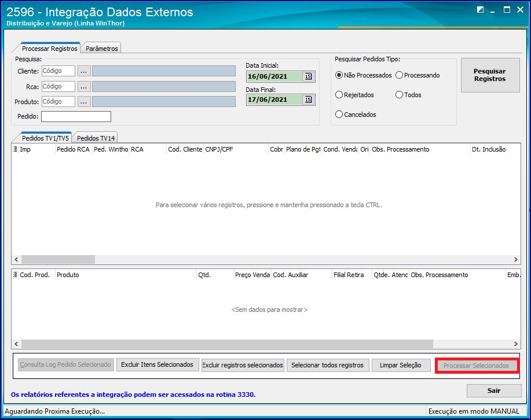Click the Limpar Seleção button

(401, 365)
